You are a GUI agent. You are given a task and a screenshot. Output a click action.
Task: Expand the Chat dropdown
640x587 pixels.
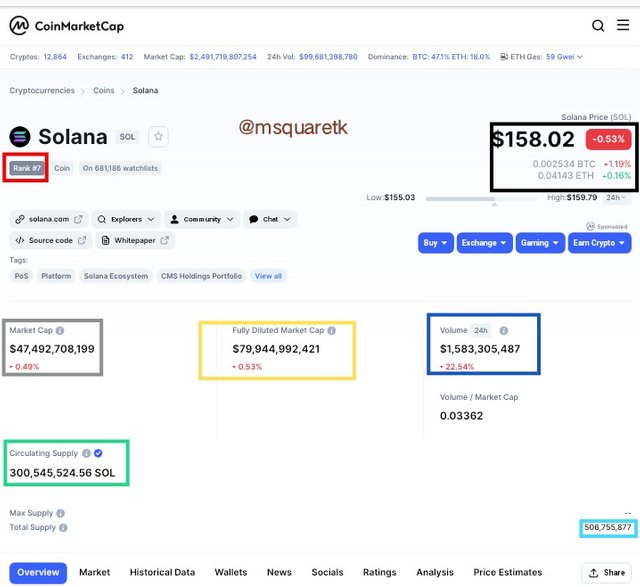tap(270, 219)
